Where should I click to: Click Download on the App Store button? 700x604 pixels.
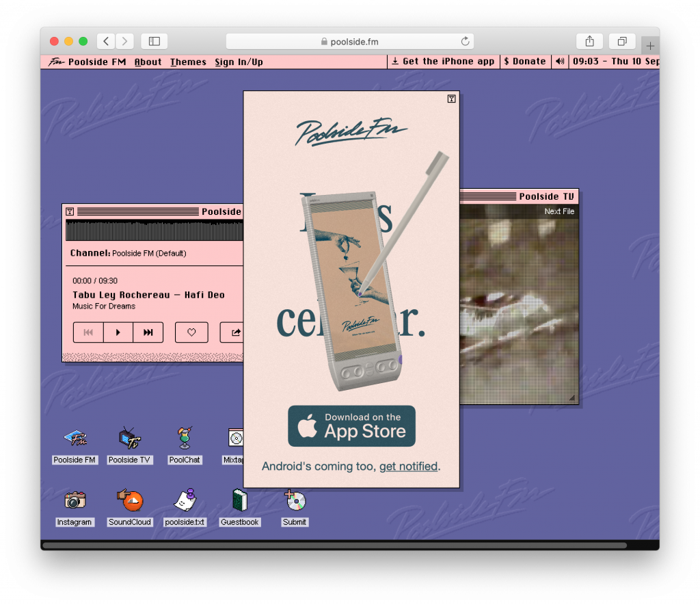click(x=352, y=426)
